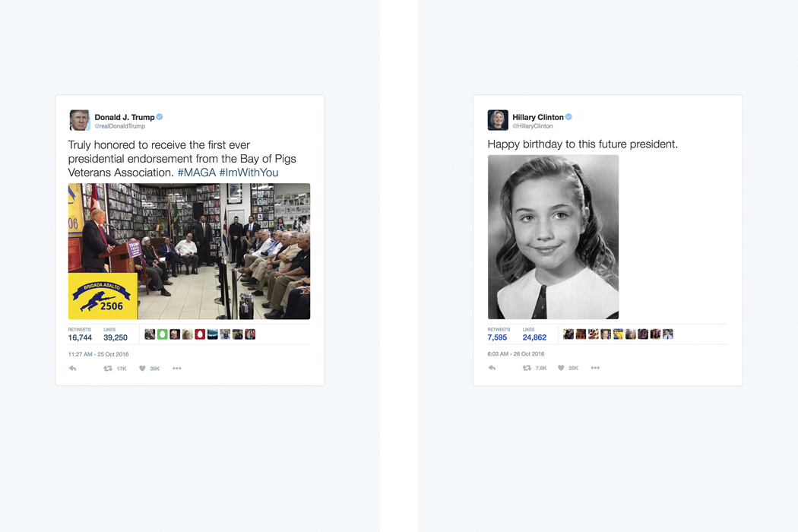
Task: Open the 11:27 AM - 25 Oct 2016 timestamp
Action: point(98,354)
